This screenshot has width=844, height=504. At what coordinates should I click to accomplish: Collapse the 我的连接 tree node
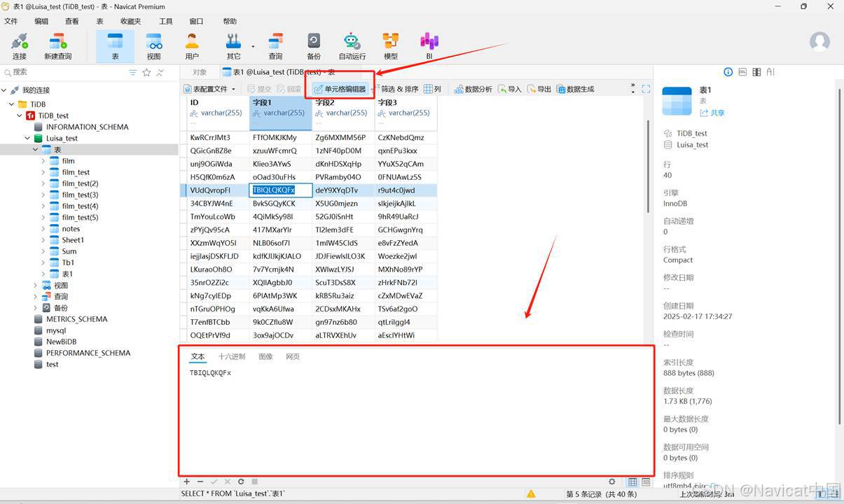pyautogui.click(x=4, y=90)
